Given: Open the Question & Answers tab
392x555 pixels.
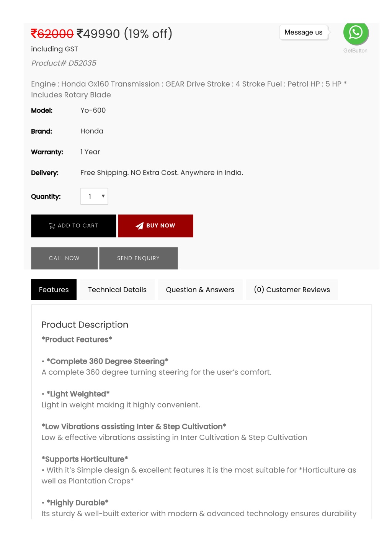Looking at the screenshot, I should [x=200, y=290].
